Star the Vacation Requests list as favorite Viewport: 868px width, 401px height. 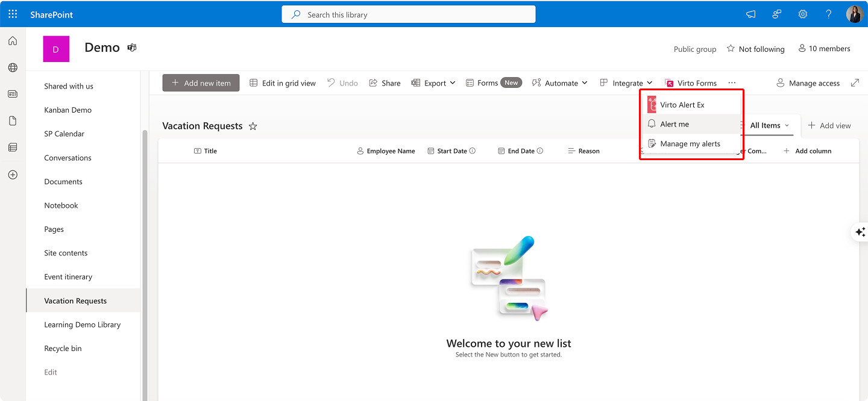tap(253, 126)
